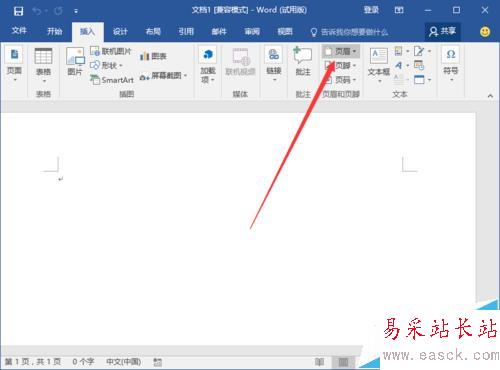
Task: Open the Mailings (邮件) tab
Action: 219,32
